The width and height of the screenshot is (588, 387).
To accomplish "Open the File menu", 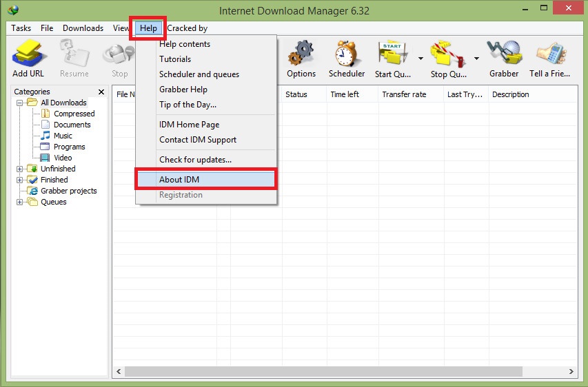I will [x=47, y=28].
